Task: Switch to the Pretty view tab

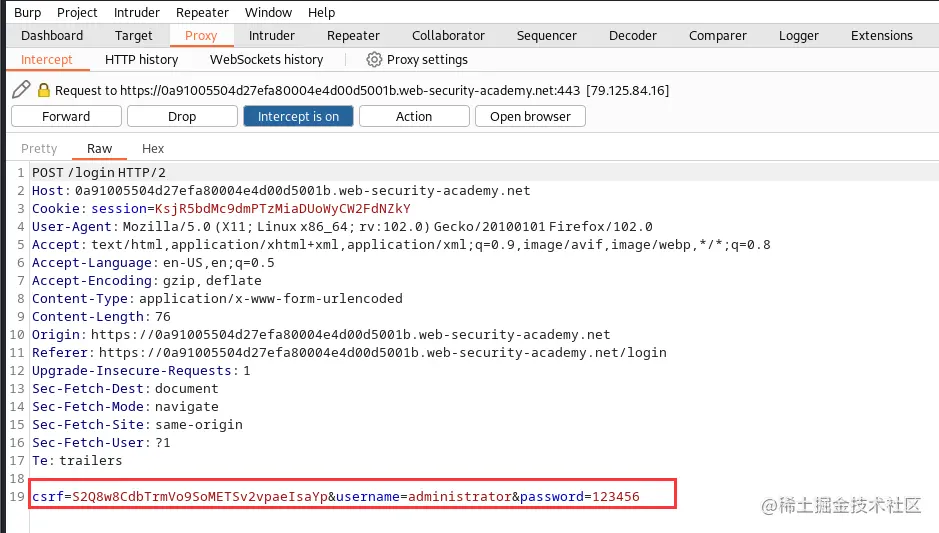Action: 39,149
